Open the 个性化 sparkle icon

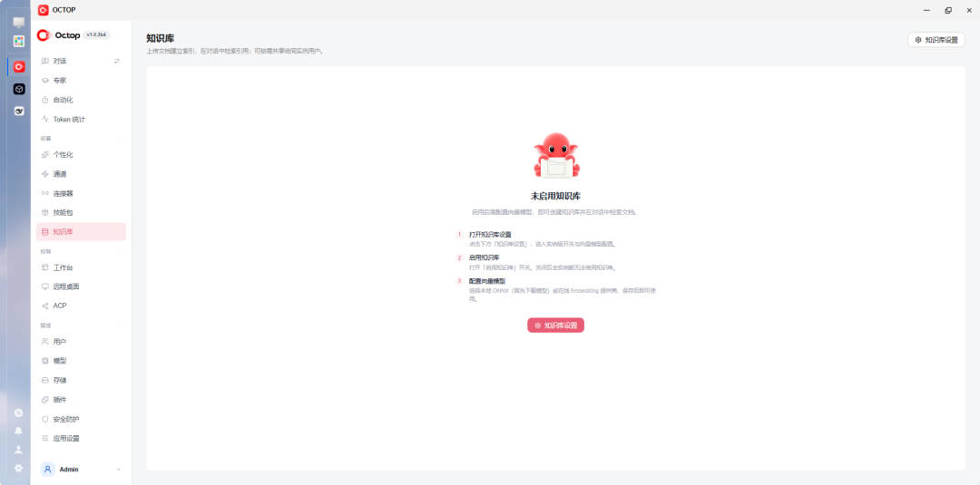[x=45, y=155]
